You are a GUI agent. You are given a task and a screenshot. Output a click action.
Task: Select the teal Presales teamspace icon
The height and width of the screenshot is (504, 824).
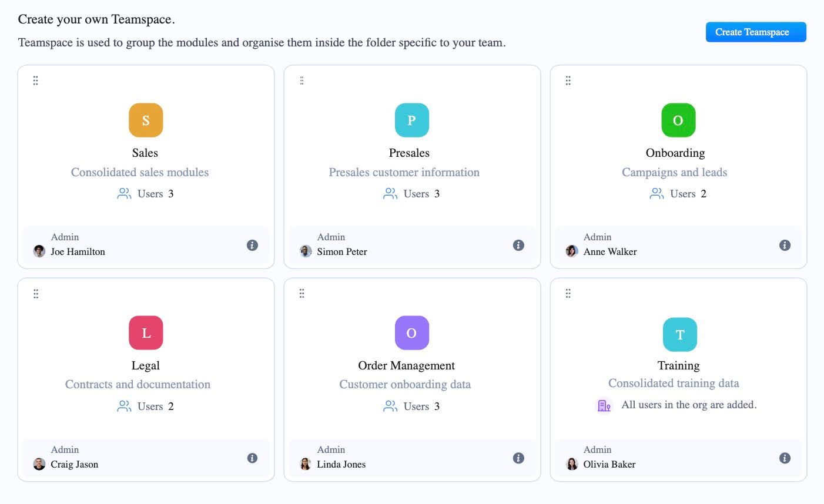click(411, 120)
